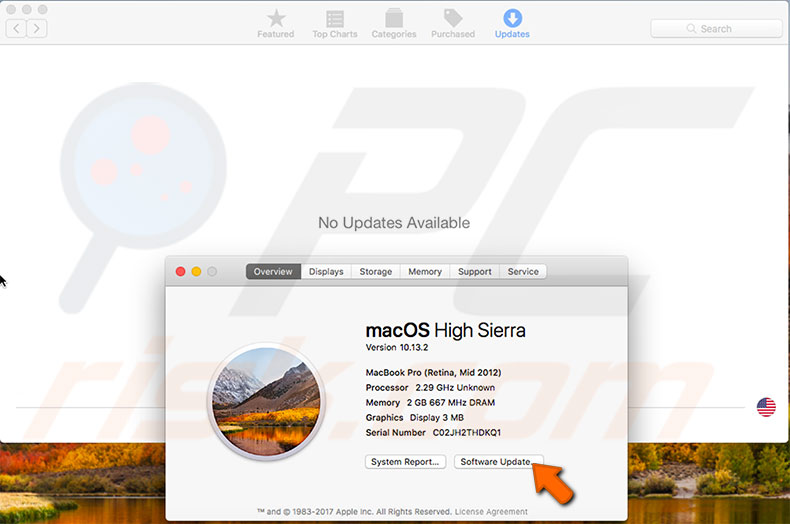
Task: Click the Version 10.13.2 text
Action: 397,347
